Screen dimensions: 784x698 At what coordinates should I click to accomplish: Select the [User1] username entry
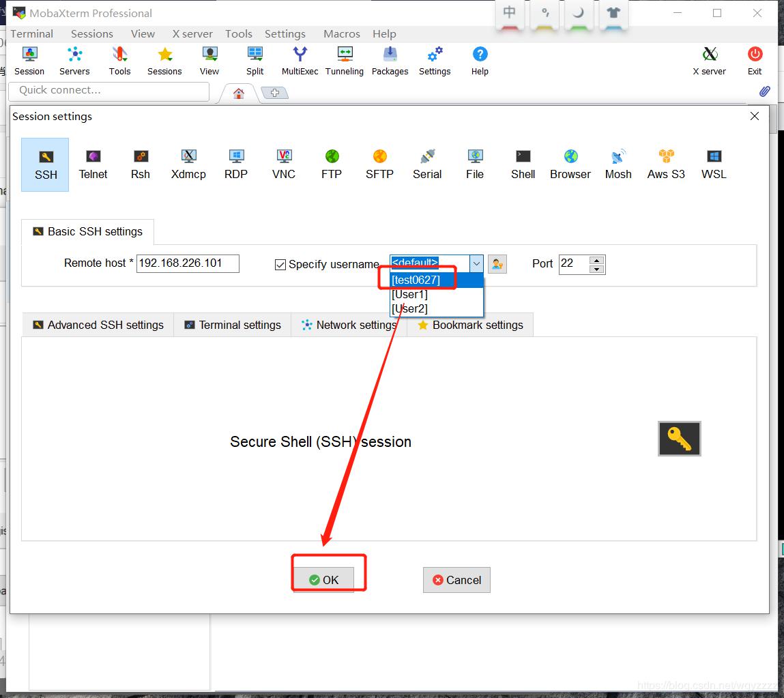tap(409, 294)
